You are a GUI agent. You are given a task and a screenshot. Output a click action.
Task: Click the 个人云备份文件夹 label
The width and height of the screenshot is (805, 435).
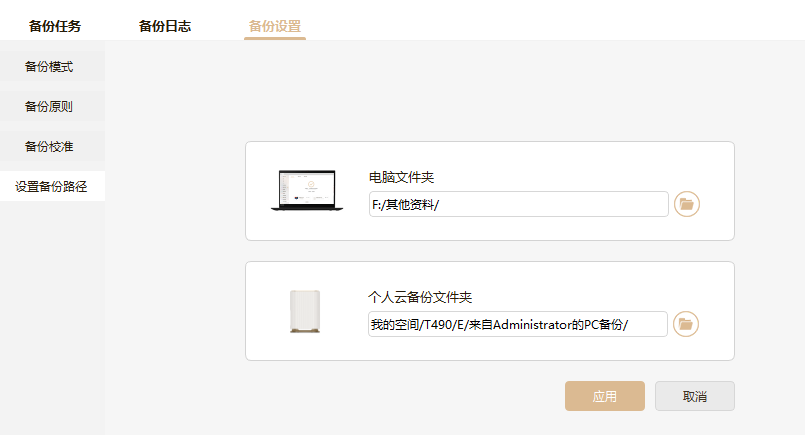pyautogui.click(x=420, y=297)
